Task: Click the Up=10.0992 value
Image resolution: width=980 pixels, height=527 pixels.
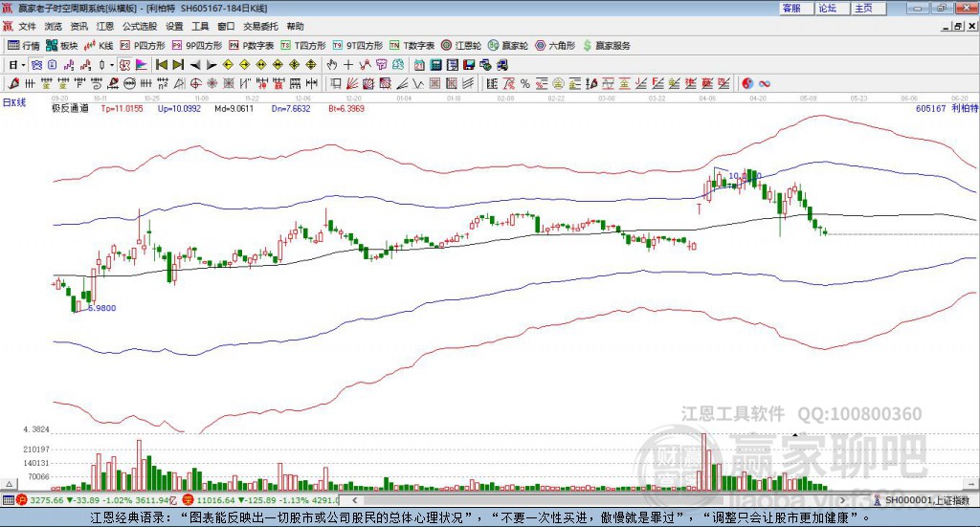Action: 179,109
